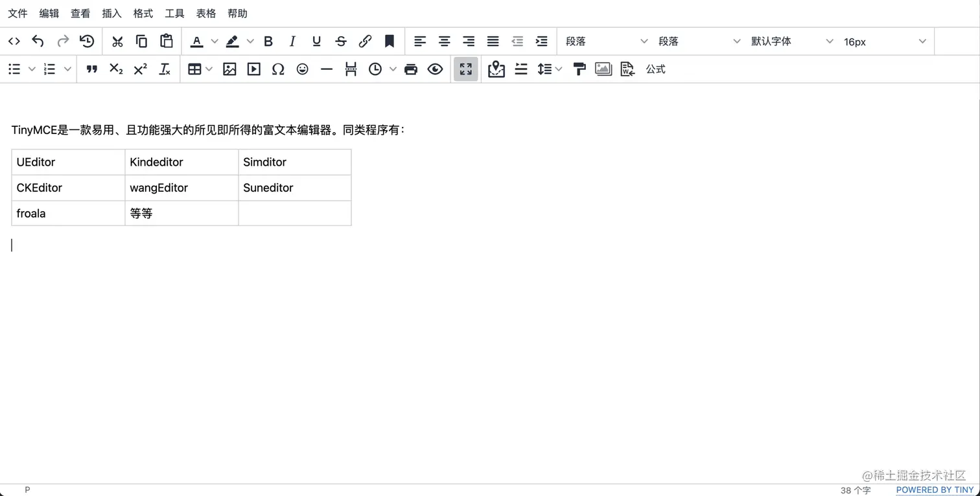Image resolution: width=980 pixels, height=496 pixels.
Task: Preview content with the eye icon
Action: 435,69
